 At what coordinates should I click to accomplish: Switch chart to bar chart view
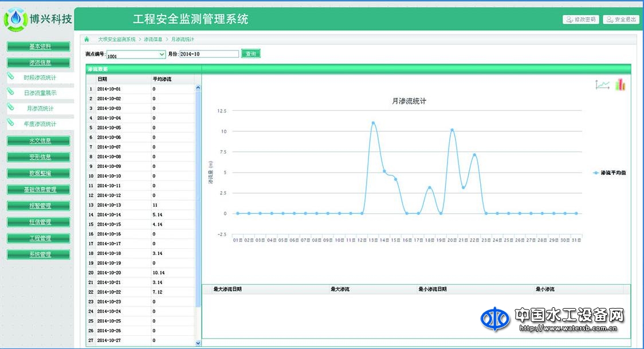point(620,84)
